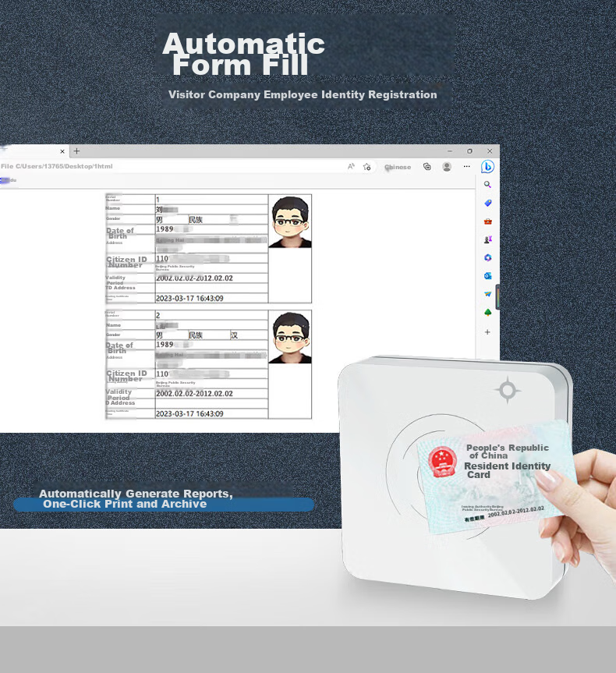
Task: Click serial number cell showing 1
Action: [x=211, y=199]
